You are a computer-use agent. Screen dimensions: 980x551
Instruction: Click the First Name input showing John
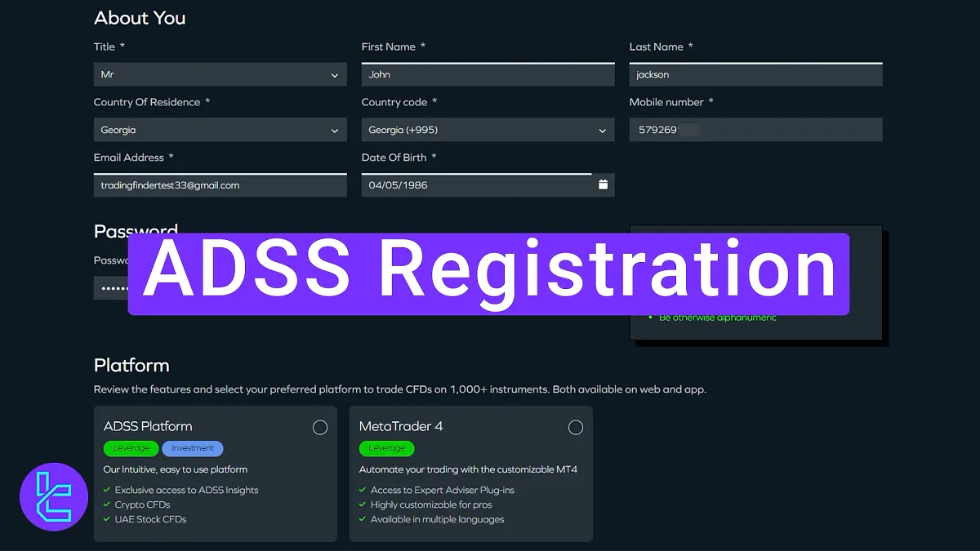tap(488, 74)
